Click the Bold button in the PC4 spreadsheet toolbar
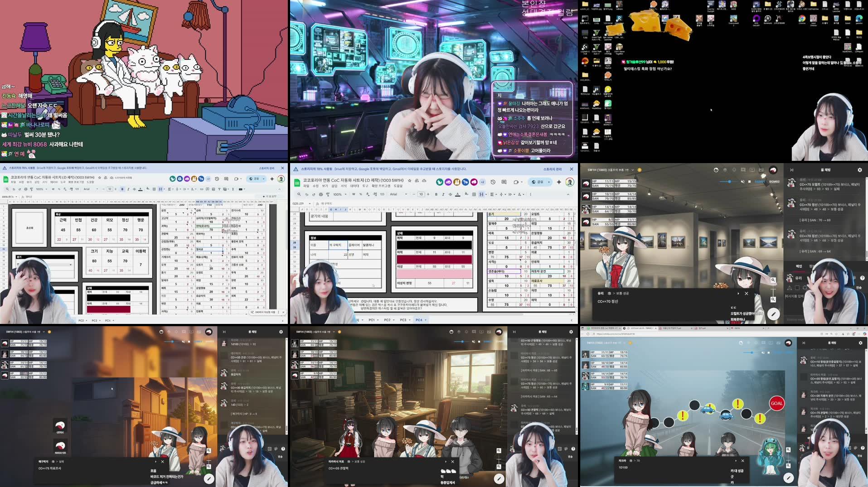 pyautogui.click(x=436, y=194)
